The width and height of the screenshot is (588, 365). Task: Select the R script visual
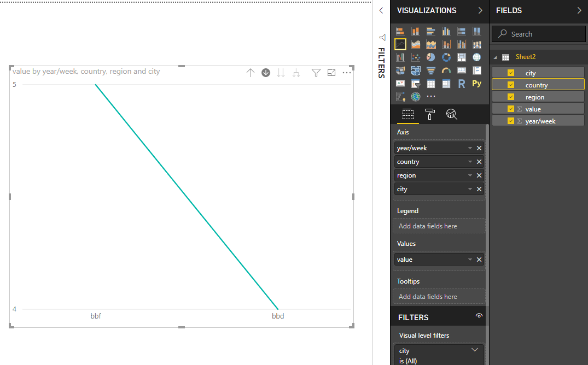coord(462,84)
